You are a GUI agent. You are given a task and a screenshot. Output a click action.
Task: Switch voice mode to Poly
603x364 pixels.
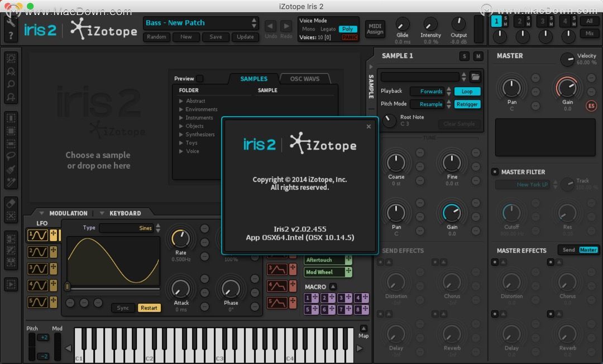[348, 29]
